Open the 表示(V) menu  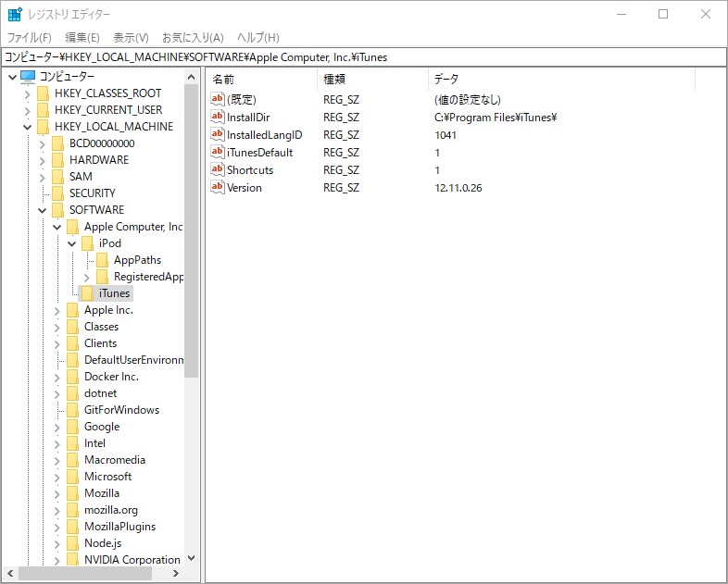[131, 38]
